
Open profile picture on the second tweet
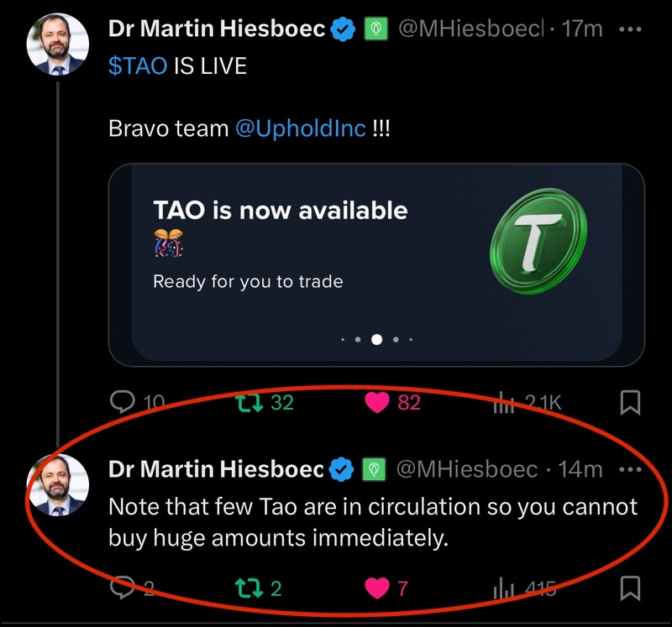(x=57, y=486)
